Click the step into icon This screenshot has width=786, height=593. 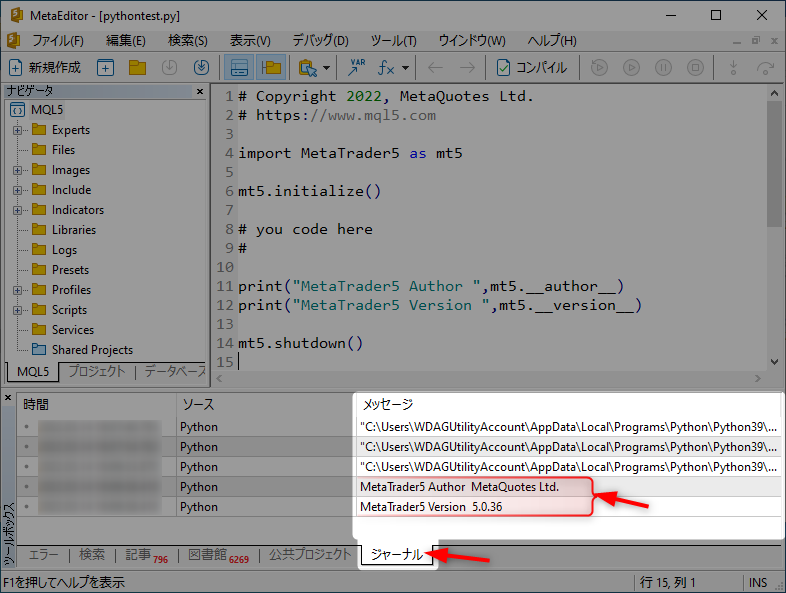(x=733, y=67)
